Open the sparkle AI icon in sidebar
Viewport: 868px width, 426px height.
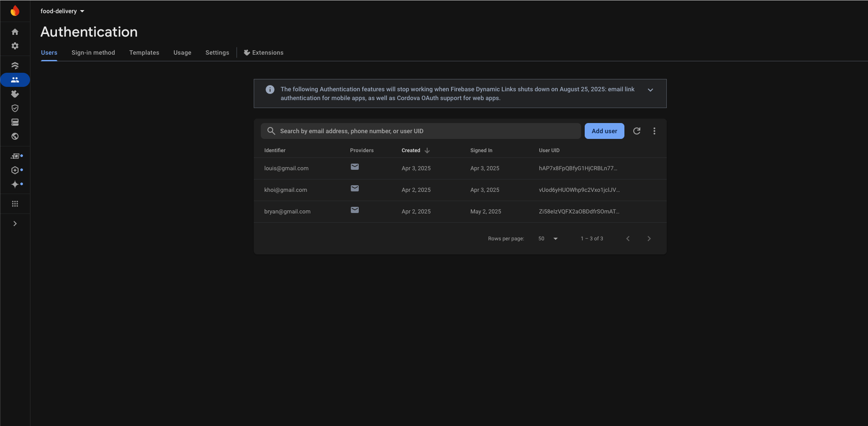15,184
